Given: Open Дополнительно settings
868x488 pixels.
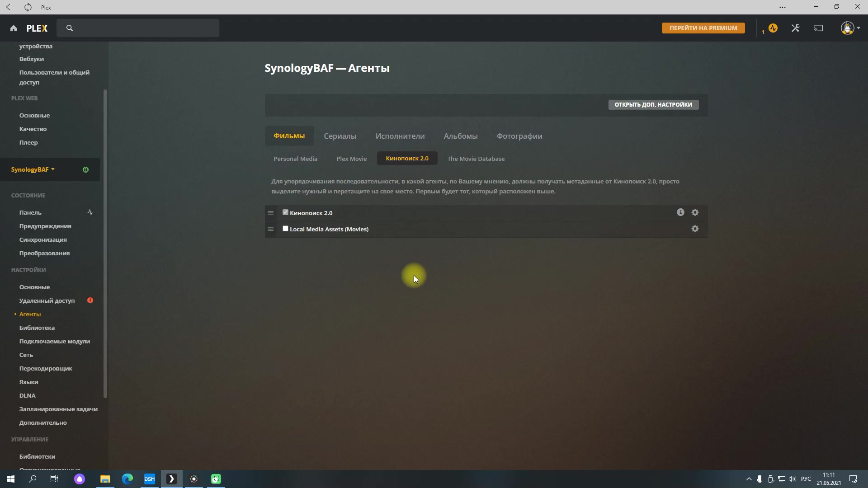Looking at the screenshot, I should 43,423.
